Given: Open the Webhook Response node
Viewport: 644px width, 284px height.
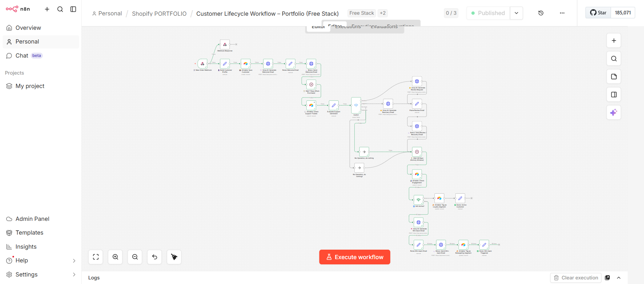Looking at the screenshot, I should tap(225, 44).
